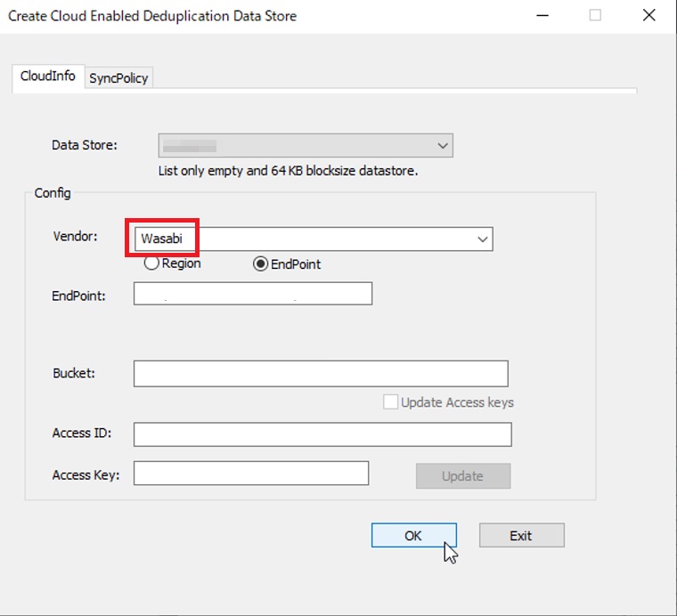Click the Exit button
The width and height of the screenshot is (677, 616).
coord(521,535)
